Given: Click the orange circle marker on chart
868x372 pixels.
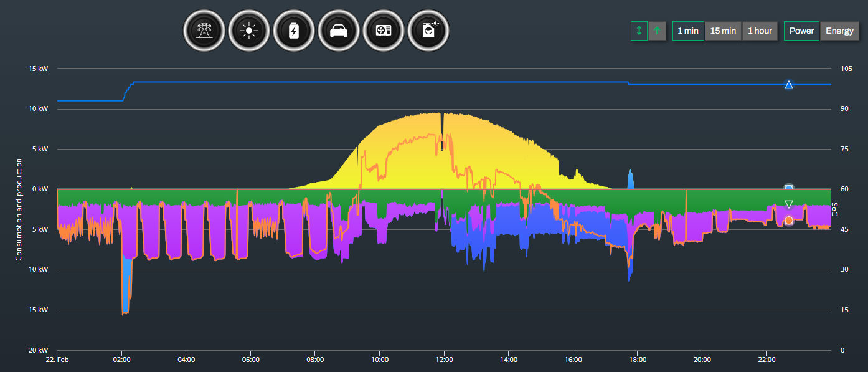Looking at the screenshot, I should pyautogui.click(x=789, y=221).
